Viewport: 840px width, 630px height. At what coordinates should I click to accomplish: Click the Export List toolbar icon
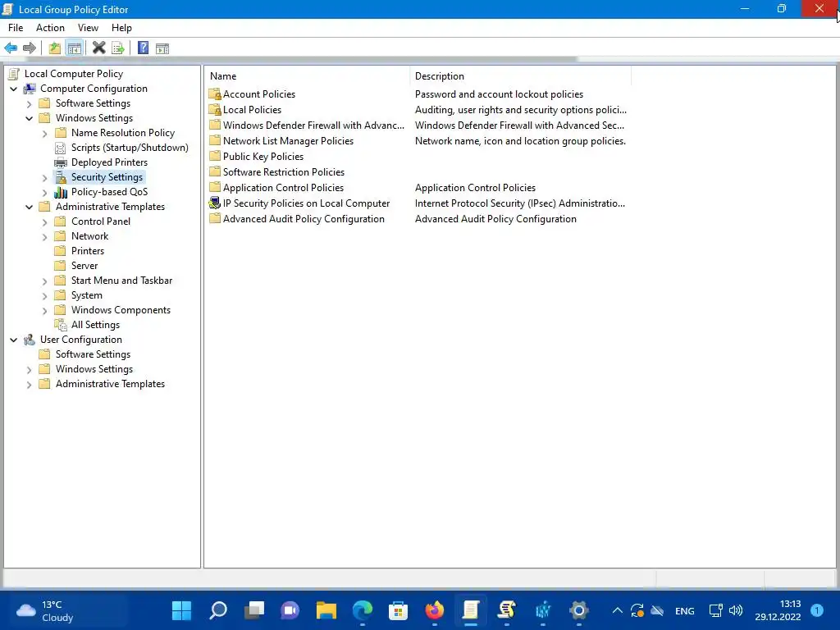[x=118, y=48]
